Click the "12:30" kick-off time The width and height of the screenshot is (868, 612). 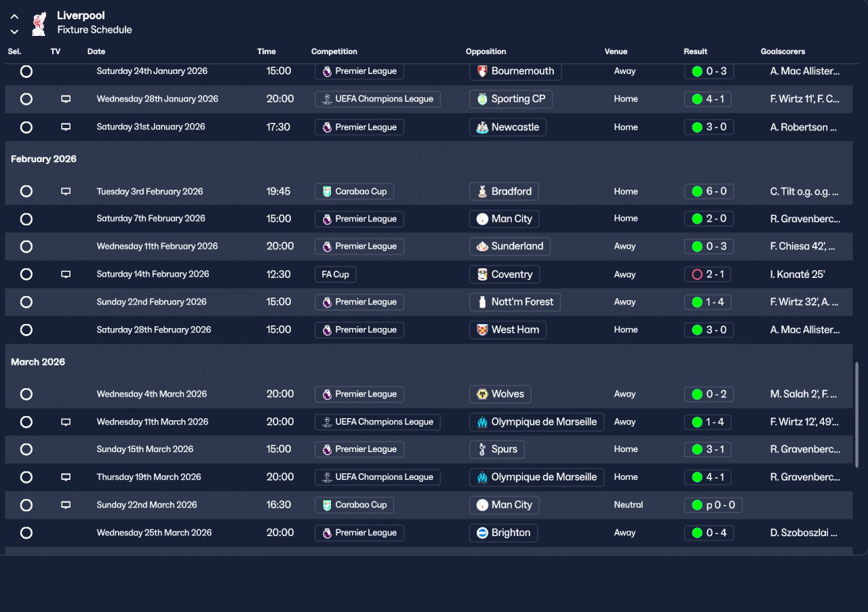[279, 274]
